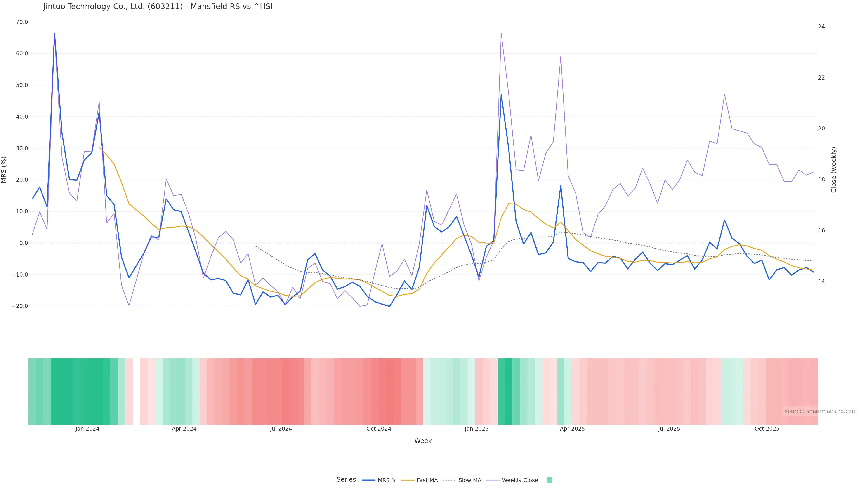Click the chart title Jintuo Technology
The height and width of the screenshot is (488, 868).
pos(158,6)
